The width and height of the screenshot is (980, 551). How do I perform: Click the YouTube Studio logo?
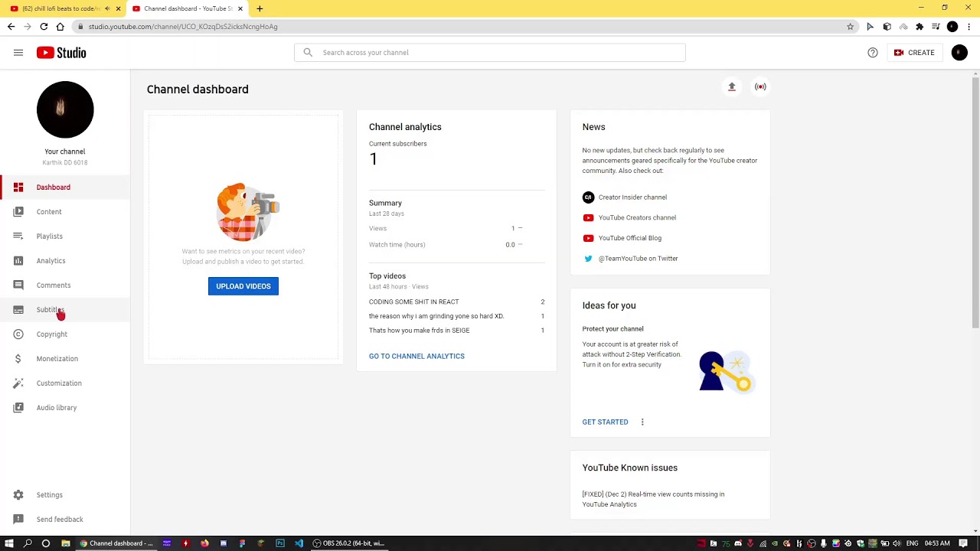61,53
